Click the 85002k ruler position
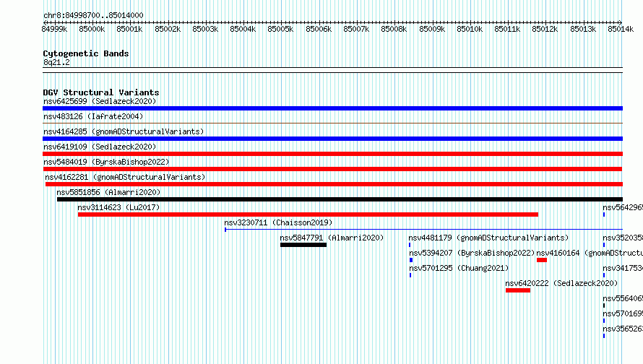Image resolution: width=643 pixels, height=364 pixels. pyautogui.click(x=168, y=29)
